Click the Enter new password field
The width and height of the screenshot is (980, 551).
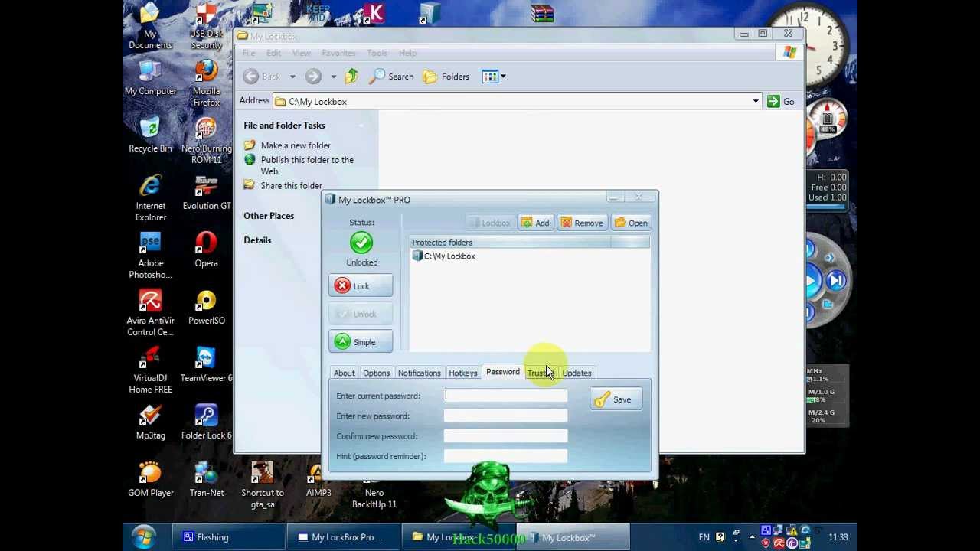[506, 416]
